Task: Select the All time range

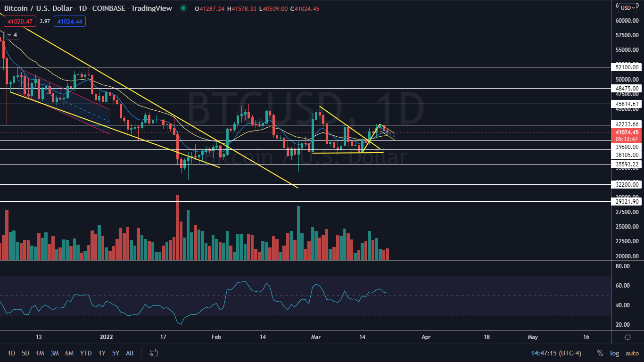Action: (x=130, y=353)
